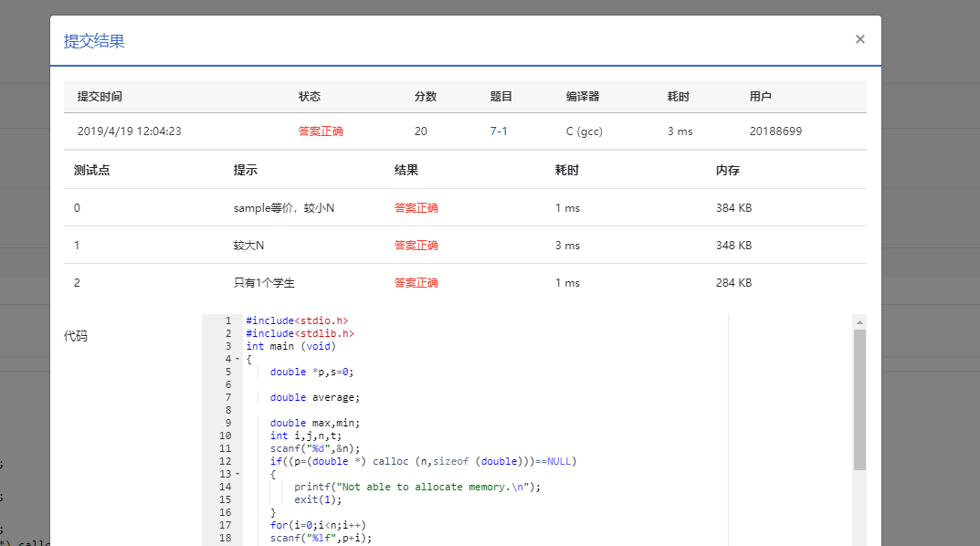Click hint text 只有1个学生

point(264,283)
